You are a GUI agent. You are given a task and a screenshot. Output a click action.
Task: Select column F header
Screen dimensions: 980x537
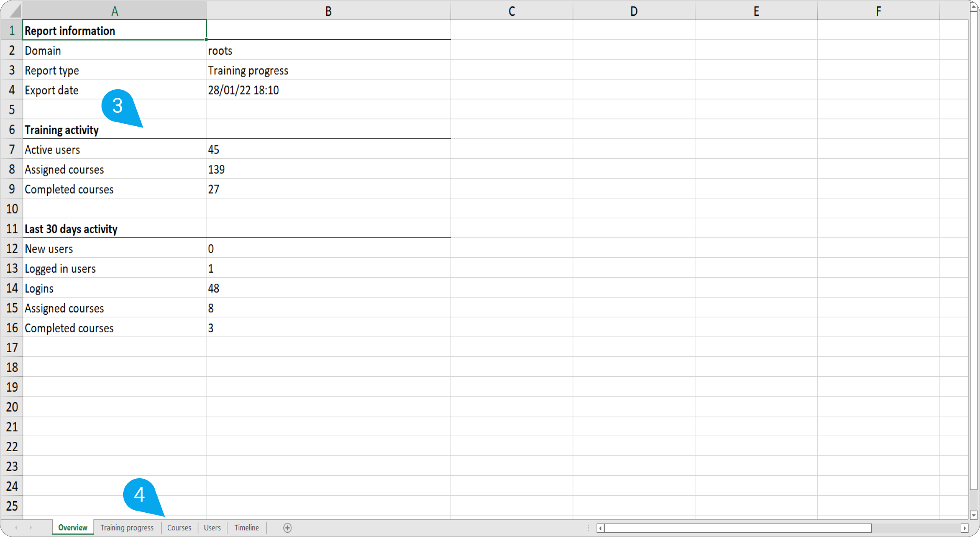pyautogui.click(x=878, y=11)
